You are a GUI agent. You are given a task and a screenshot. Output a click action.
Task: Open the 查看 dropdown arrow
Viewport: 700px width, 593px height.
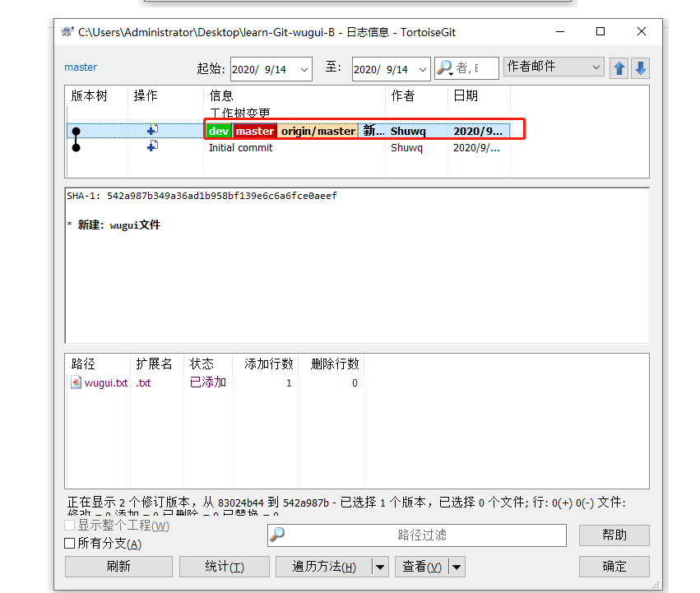pyautogui.click(x=457, y=567)
